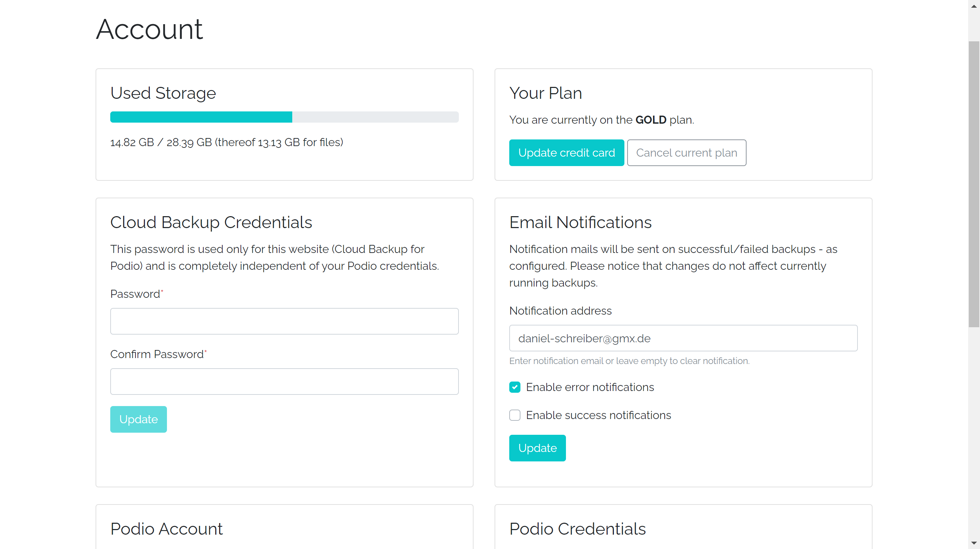
Task: Click the Email Notifications heading
Action: (580, 222)
